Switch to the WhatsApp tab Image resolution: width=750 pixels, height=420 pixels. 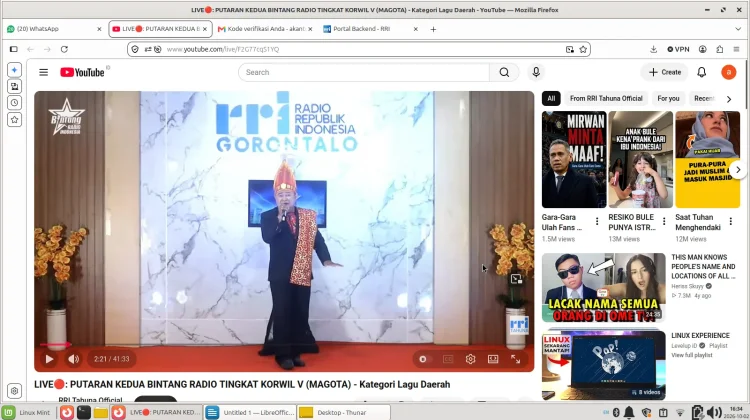pos(53,29)
